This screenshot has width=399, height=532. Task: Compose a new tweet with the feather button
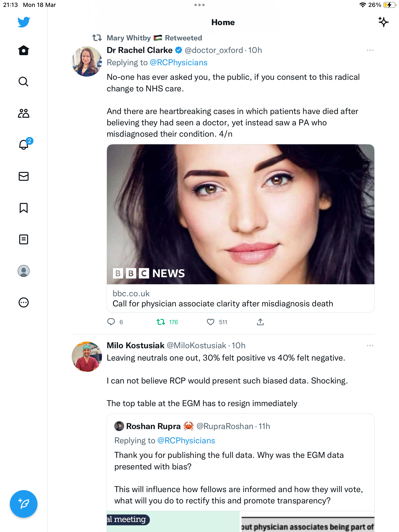click(24, 504)
